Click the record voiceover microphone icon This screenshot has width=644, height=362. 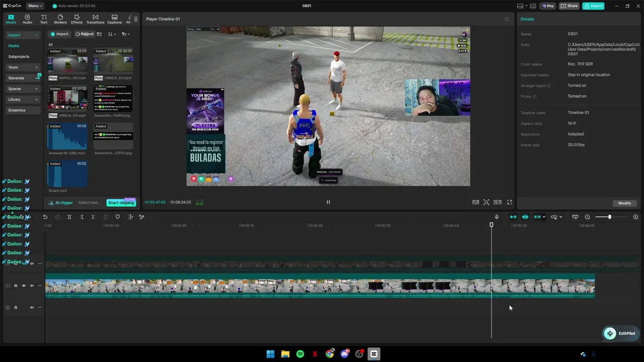(497, 217)
